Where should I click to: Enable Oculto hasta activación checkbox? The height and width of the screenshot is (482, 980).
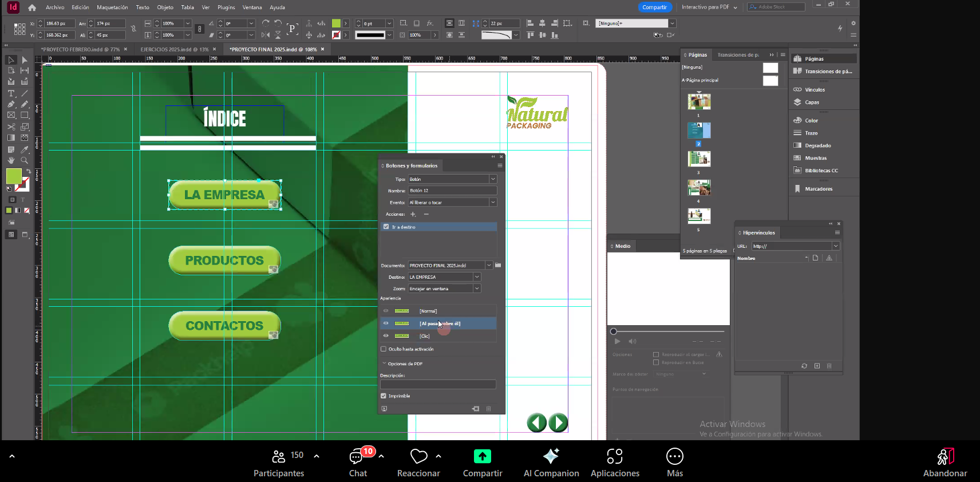pos(384,349)
